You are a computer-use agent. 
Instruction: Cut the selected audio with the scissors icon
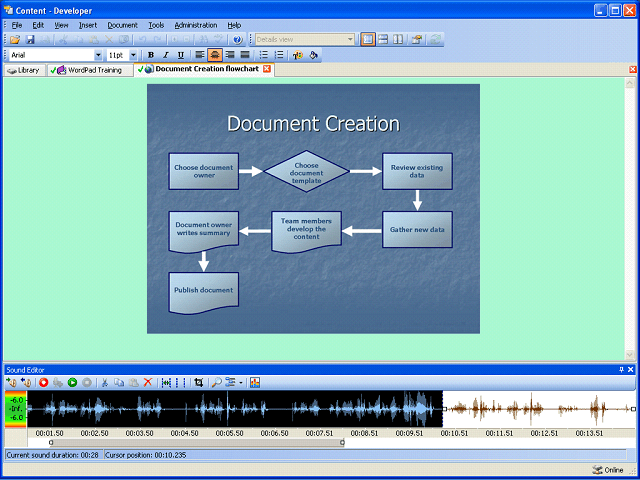[x=104, y=382]
